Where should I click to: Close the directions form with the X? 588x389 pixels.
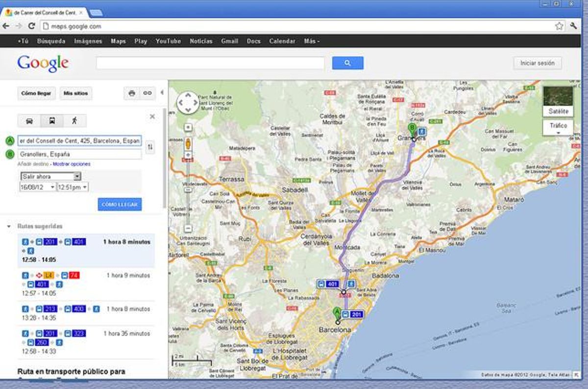tap(152, 116)
